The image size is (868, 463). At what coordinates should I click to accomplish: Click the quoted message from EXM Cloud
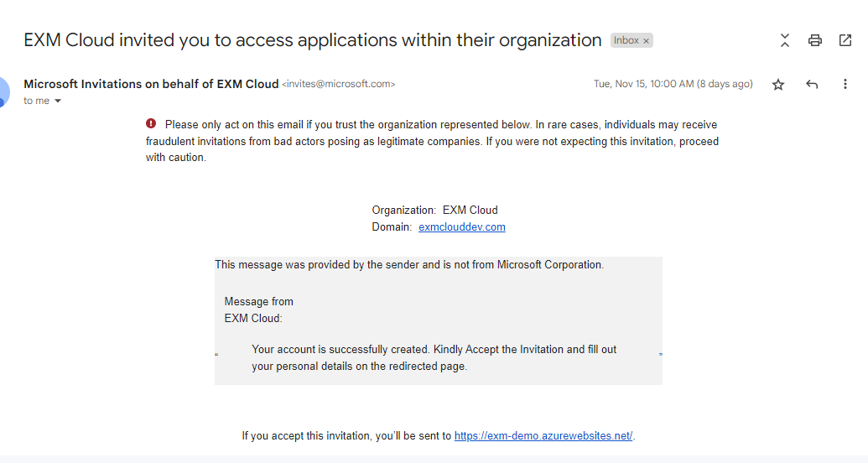434,358
